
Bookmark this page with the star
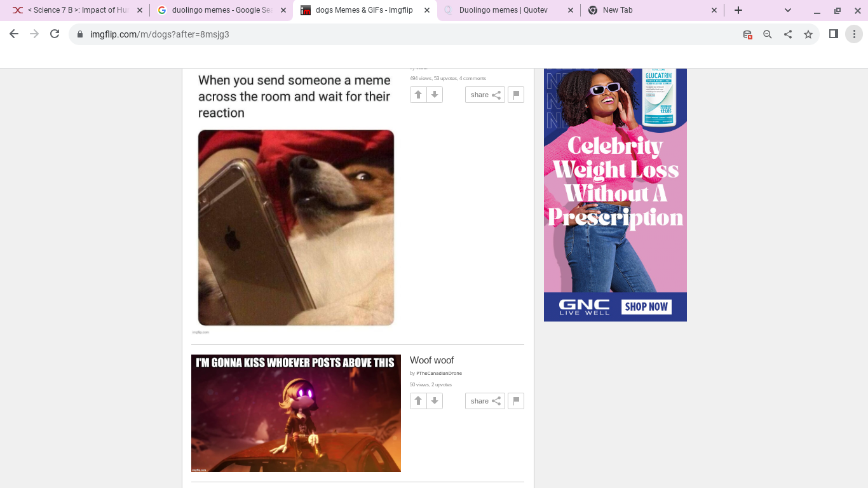click(808, 34)
